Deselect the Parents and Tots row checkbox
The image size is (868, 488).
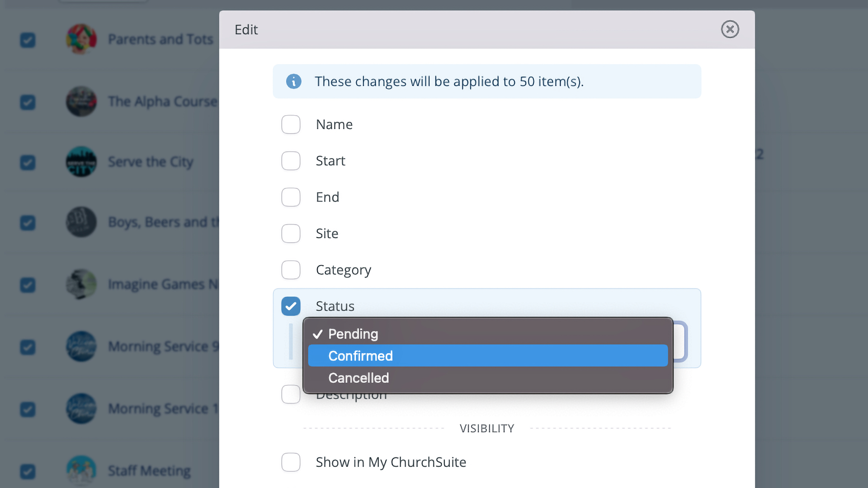[x=28, y=40]
